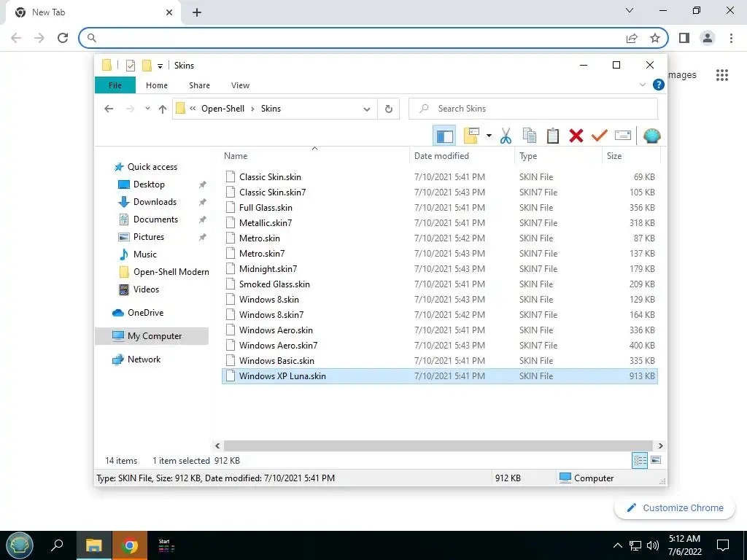Paste with the clipboard icon
This screenshot has width=747, height=560.
pyautogui.click(x=553, y=136)
